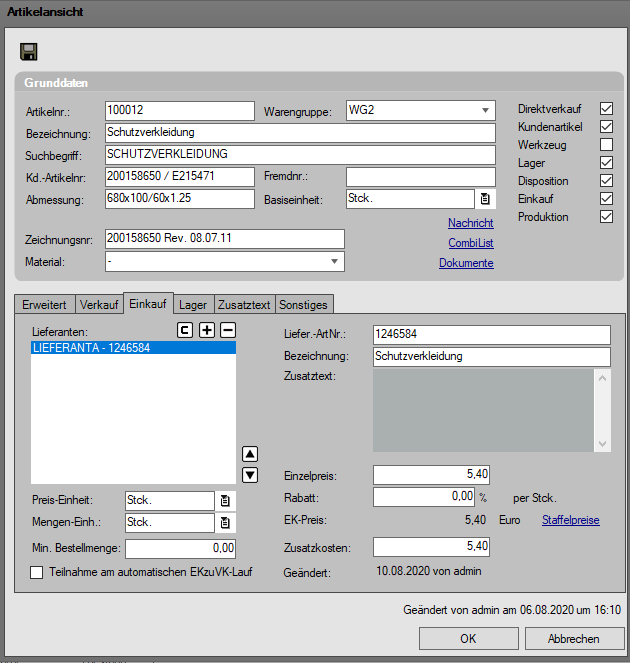Switch to the Erweitert tab

[x=44, y=305]
